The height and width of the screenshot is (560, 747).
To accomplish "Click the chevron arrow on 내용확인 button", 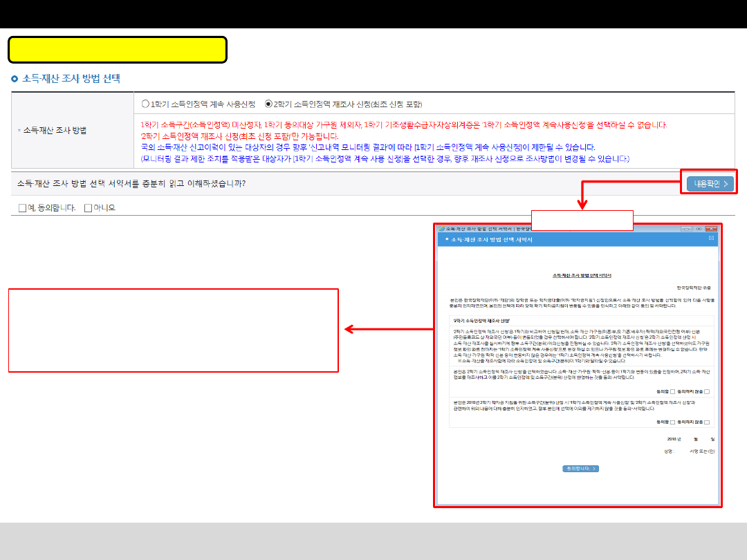I will point(726,183).
